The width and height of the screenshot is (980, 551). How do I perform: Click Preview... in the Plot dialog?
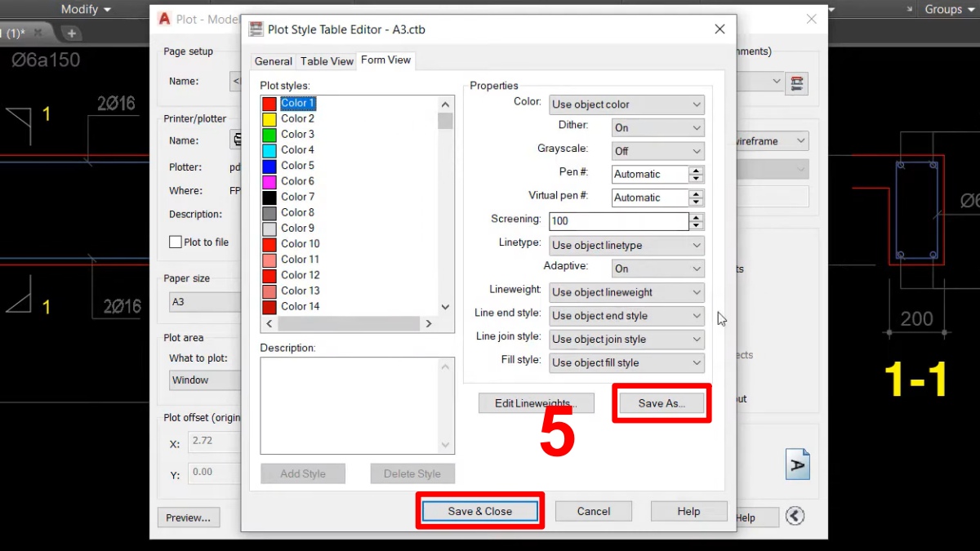(188, 518)
